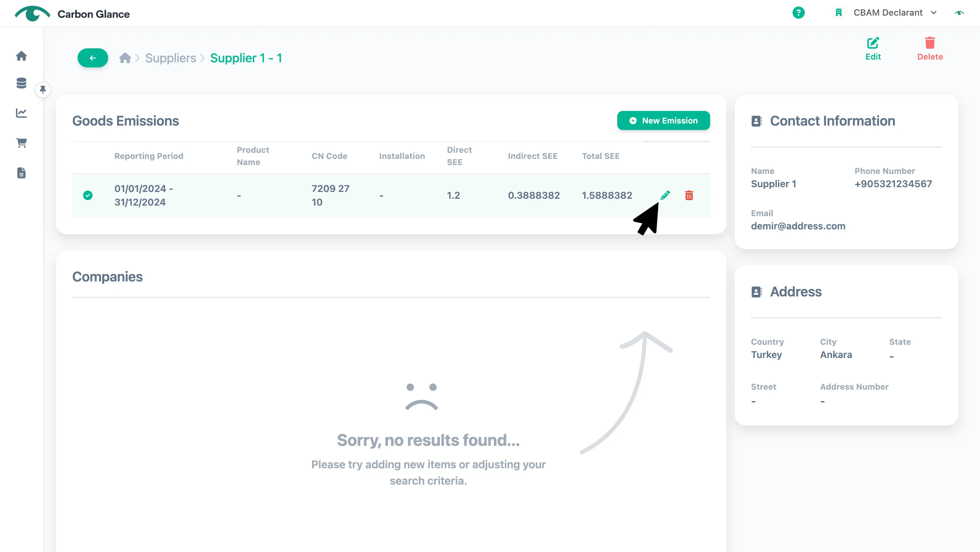Open the Home icon in the sidebar
Viewport: 980px width, 552px height.
[21, 56]
